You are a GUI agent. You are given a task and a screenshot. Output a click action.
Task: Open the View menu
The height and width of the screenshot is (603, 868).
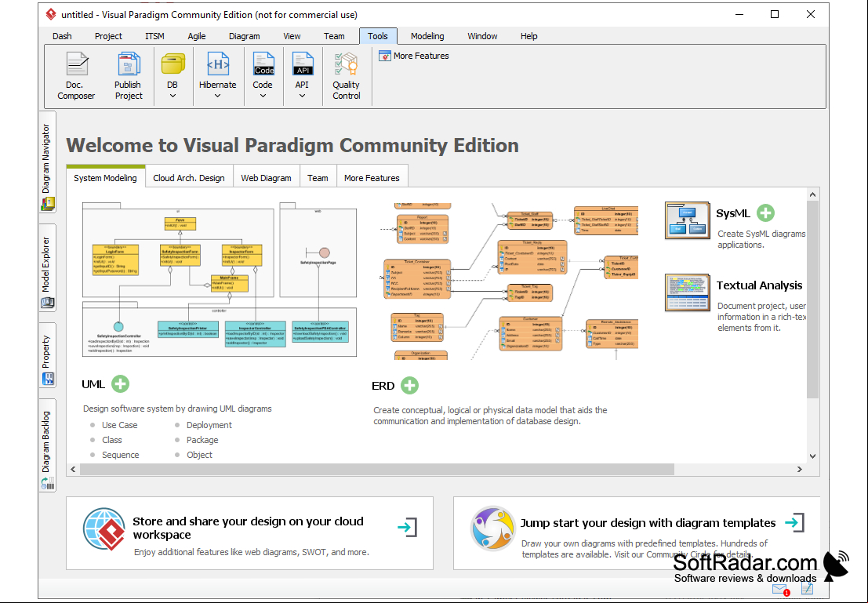point(292,36)
